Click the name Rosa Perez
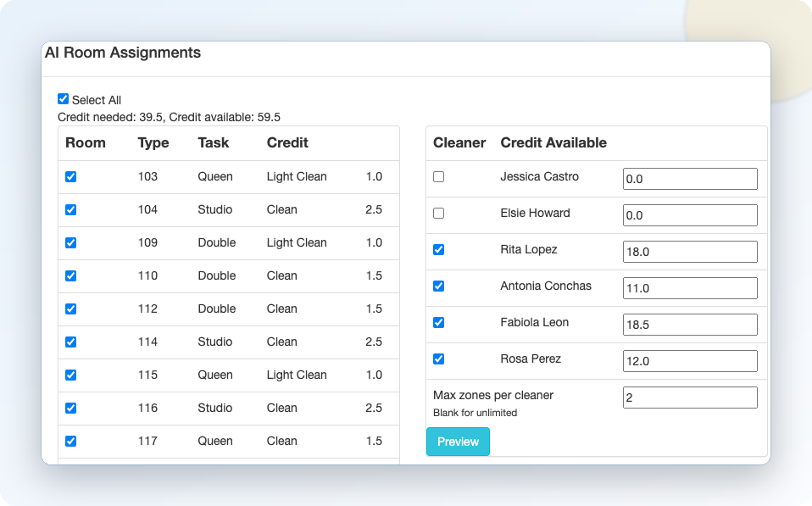Image resolution: width=812 pixels, height=506 pixels. tap(531, 359)
